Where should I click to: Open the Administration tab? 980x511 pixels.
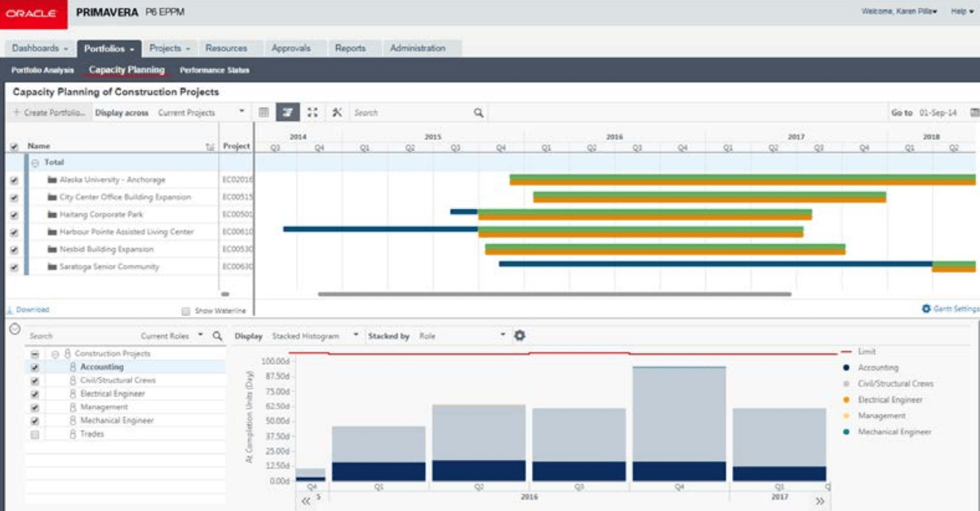tap(417, 48)
